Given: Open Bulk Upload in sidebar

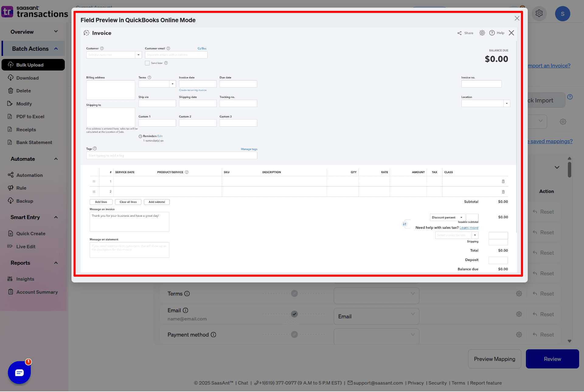Looking at the screenshot, I should pos(33,65).
